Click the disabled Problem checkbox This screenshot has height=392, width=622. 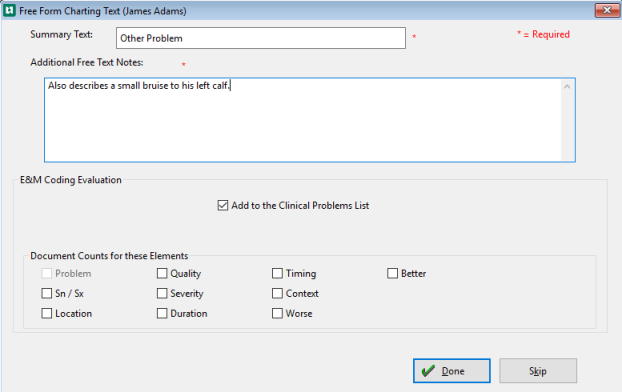point(46,273)
